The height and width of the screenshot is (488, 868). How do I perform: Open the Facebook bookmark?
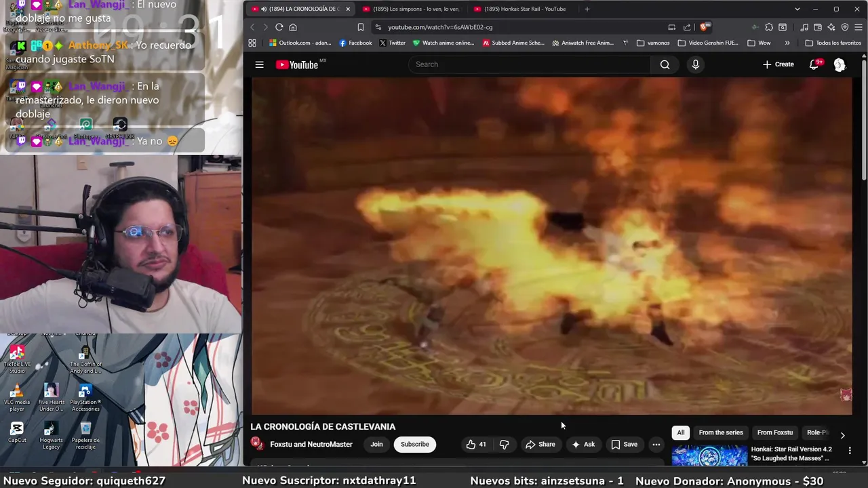(x=355, y=43)
